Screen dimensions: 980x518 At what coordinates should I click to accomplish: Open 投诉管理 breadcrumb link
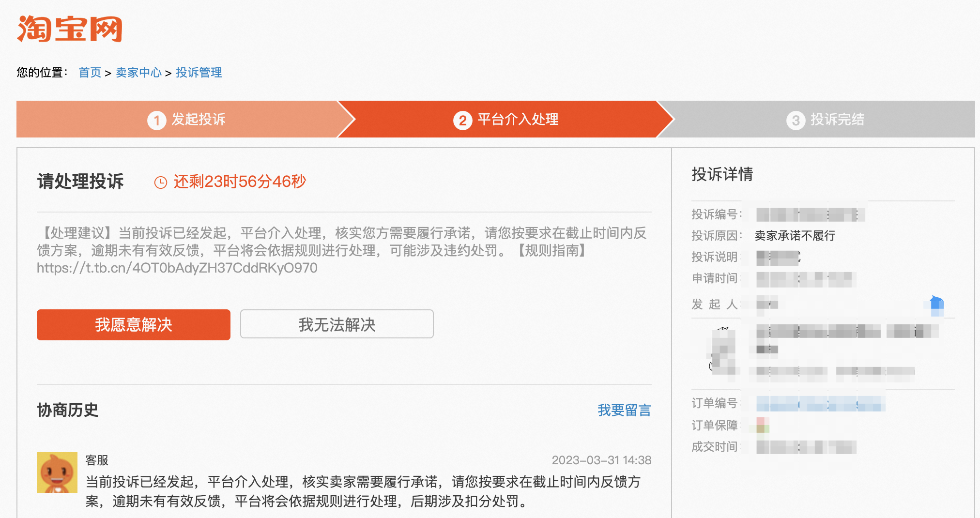click(x=199, y=73)
